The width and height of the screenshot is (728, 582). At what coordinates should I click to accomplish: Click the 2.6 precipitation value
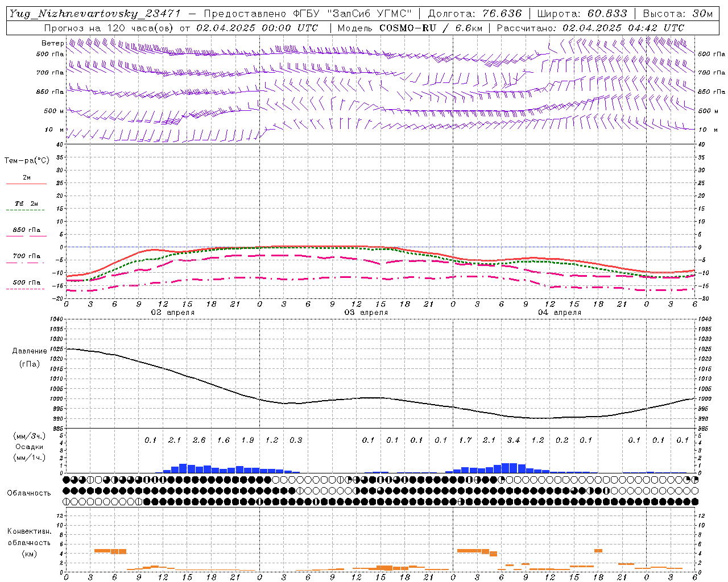pos(199,440)
